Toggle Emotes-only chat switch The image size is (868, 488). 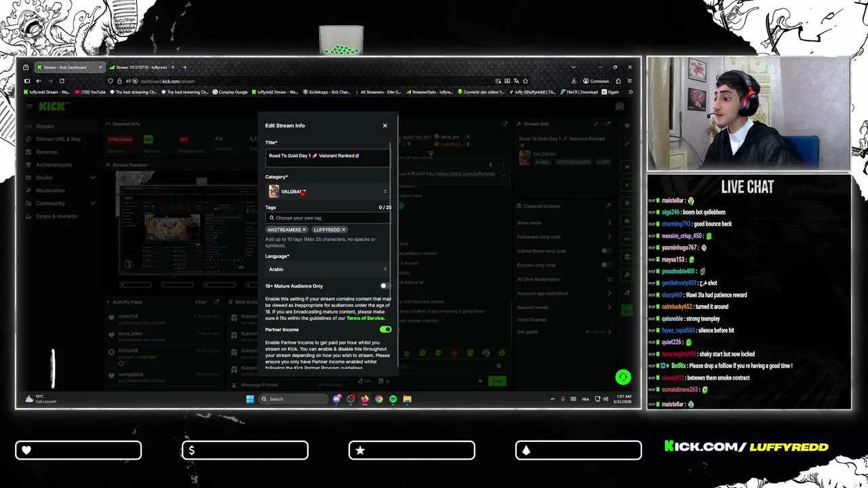tap(606, 265)
